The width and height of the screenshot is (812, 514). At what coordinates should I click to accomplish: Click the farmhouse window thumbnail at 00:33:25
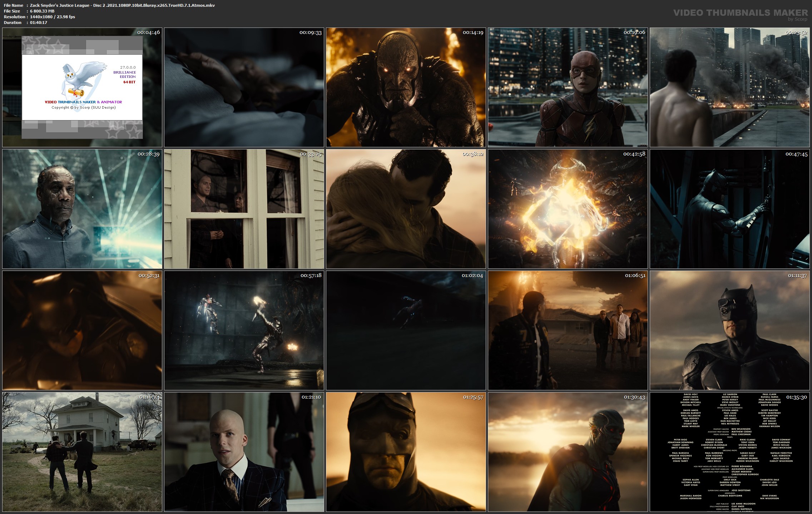(x=244, y=209)
